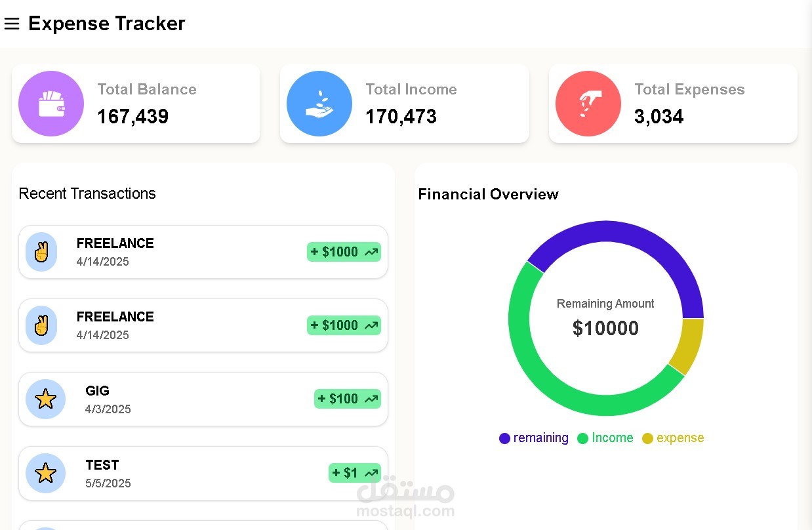Image resolution: width=812 pixels, height=530 pixels.
Task: Click the green Income legend dot
Action: (582, 438)
